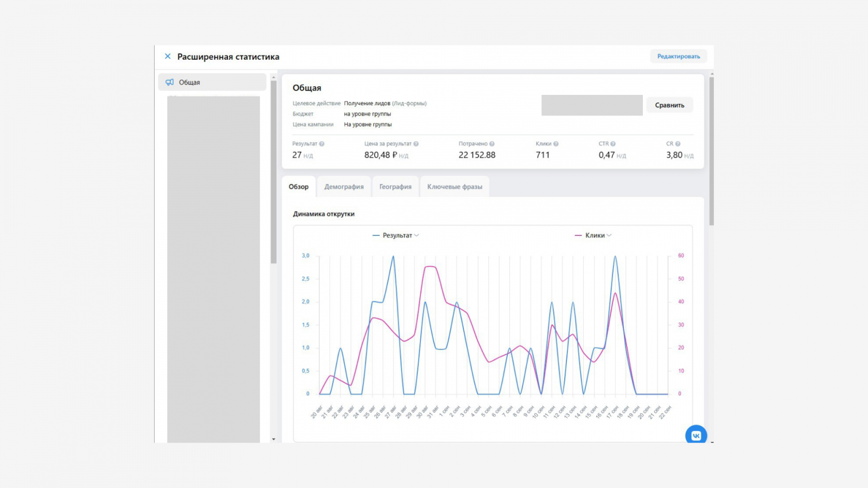868x488 pixels.
Task: Expand the Результат chart metric dropdown
Action: coord(417,235)
